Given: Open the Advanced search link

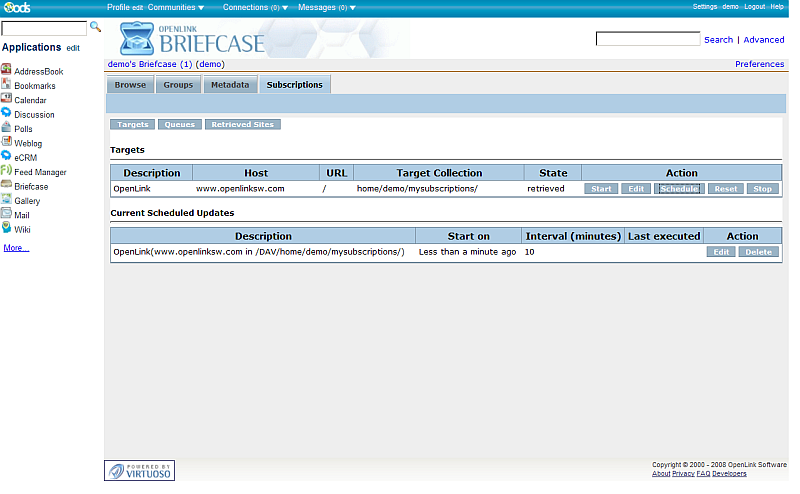Looking at the screenshot, I should [763, 40].
